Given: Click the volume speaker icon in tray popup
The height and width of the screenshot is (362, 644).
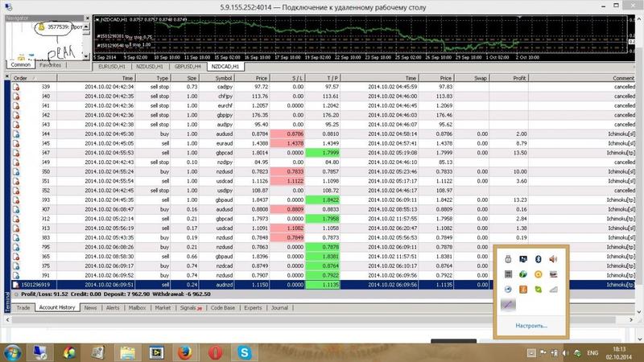Looking at the screenshot, I should point(553,259).
